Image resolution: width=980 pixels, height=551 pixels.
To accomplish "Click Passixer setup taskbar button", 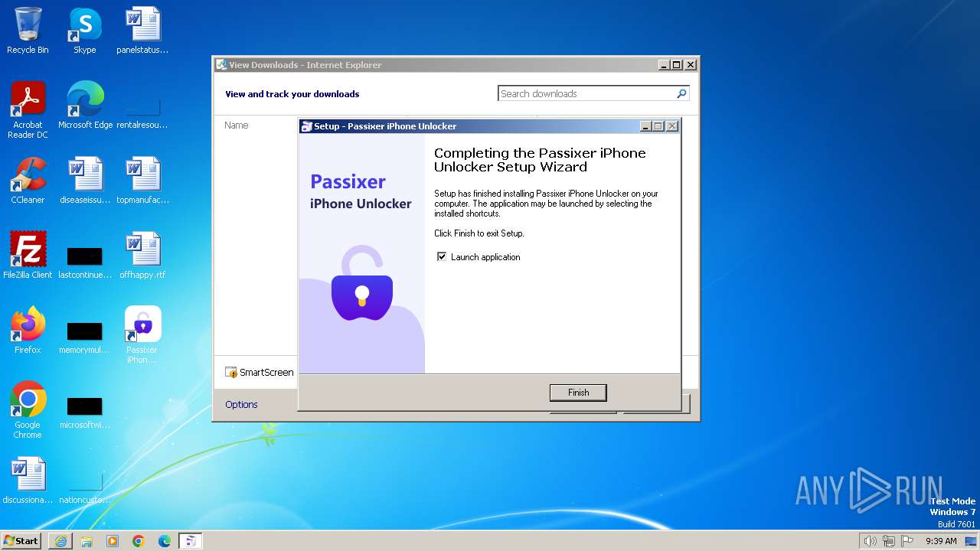I will [x=191, y=541].
